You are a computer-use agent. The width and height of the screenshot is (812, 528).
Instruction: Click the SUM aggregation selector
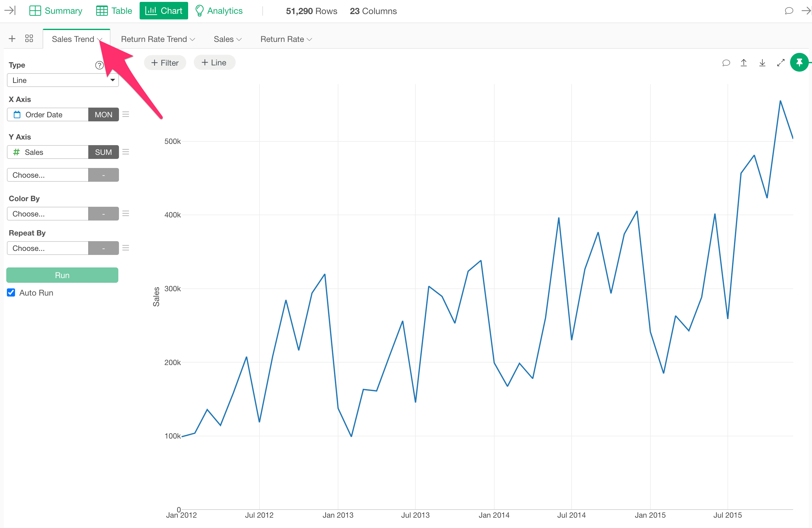click(x=103, y=152)
